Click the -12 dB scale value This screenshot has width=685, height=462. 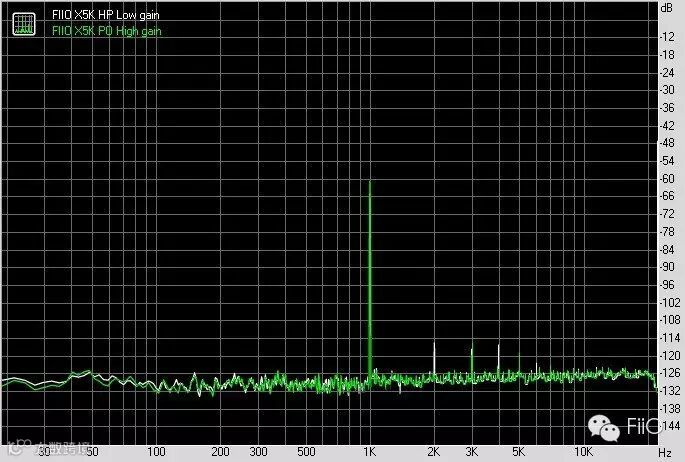(667, 36)
